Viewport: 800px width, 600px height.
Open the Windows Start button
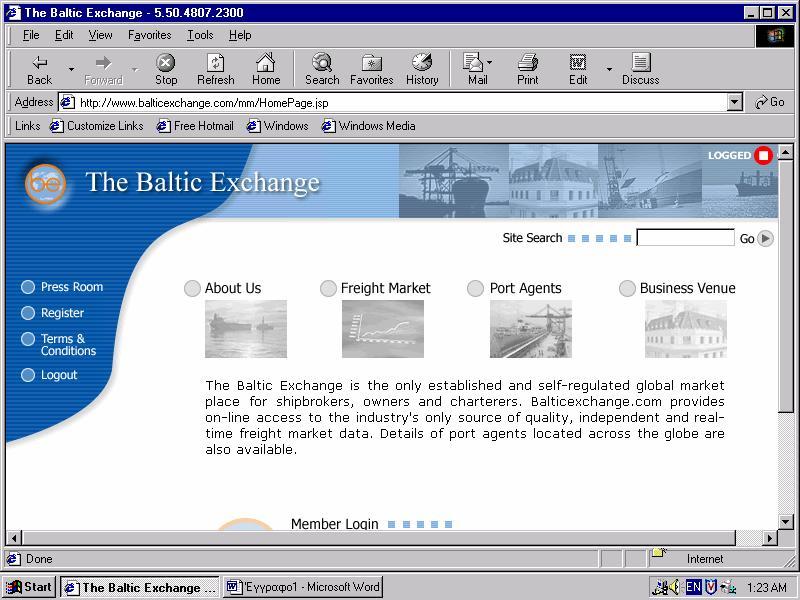pos(29,587)
